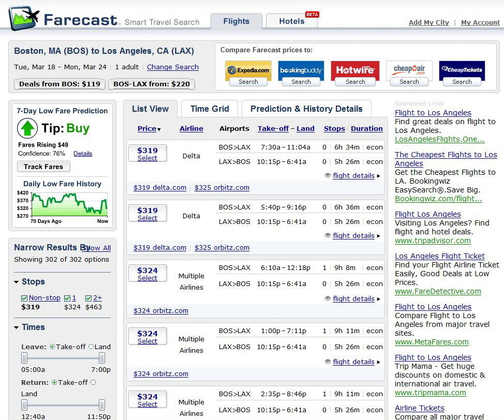Click eye icon beside 1:00p flight details

[x=328, y=362]
